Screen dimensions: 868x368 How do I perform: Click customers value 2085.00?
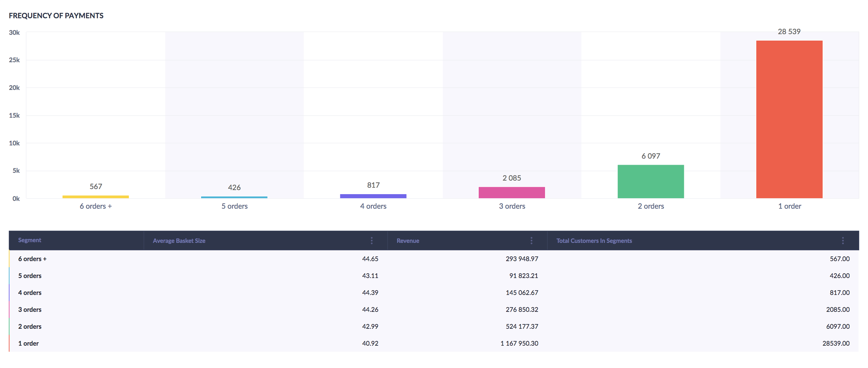click(x=838, y=309)
